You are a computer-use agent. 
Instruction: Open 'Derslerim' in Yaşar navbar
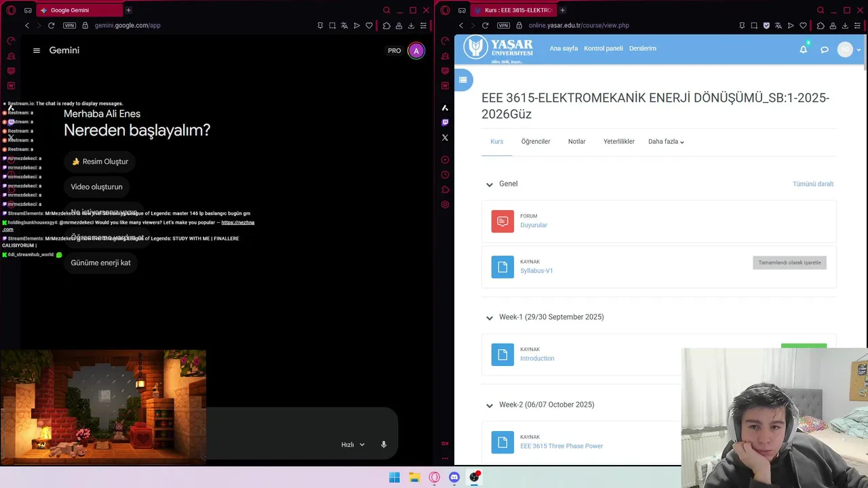tap(643, 49)
